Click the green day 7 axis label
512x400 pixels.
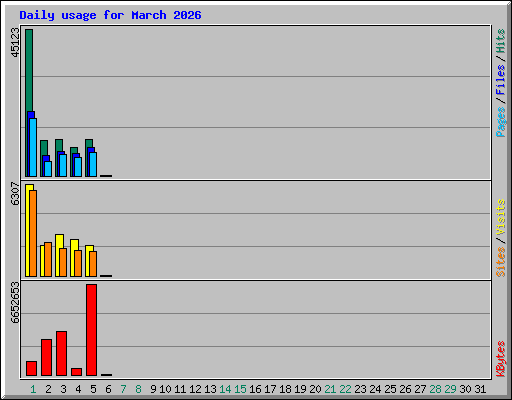click(x=123, y=389)
